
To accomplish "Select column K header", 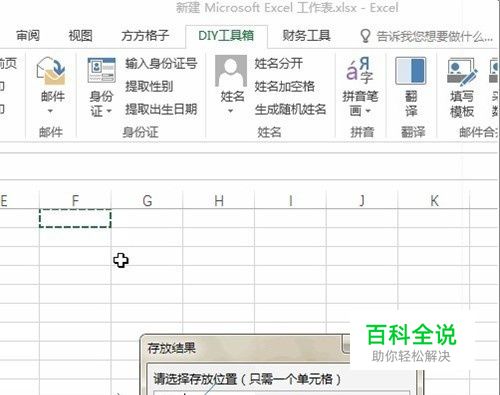I will 434,201.
